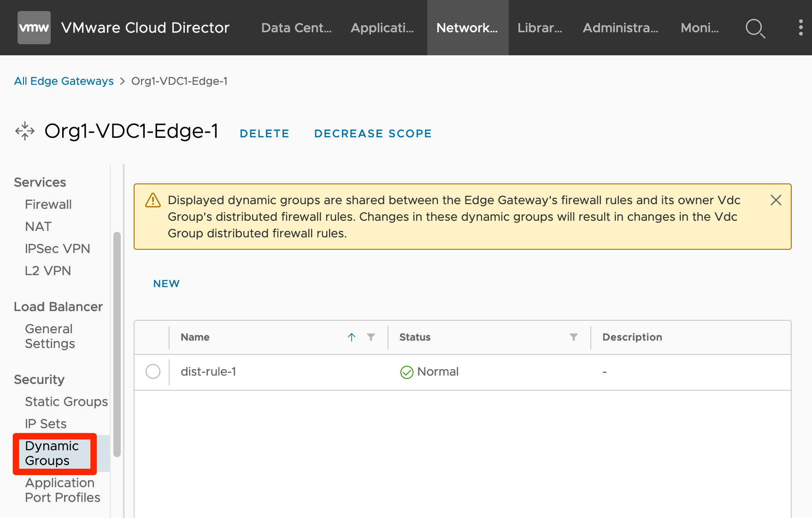
Task: Open IPSec VPN in the sidebar
Action: point(58,249)
